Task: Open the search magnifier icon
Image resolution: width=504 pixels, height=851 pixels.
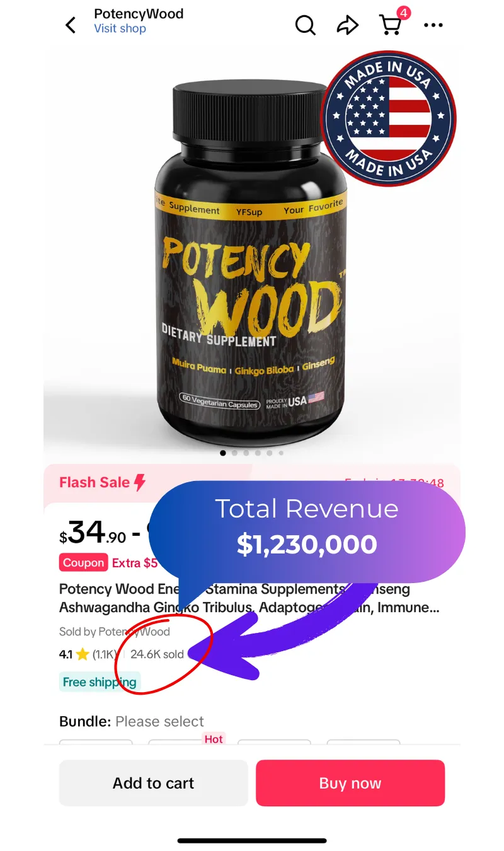Action: 306,25
